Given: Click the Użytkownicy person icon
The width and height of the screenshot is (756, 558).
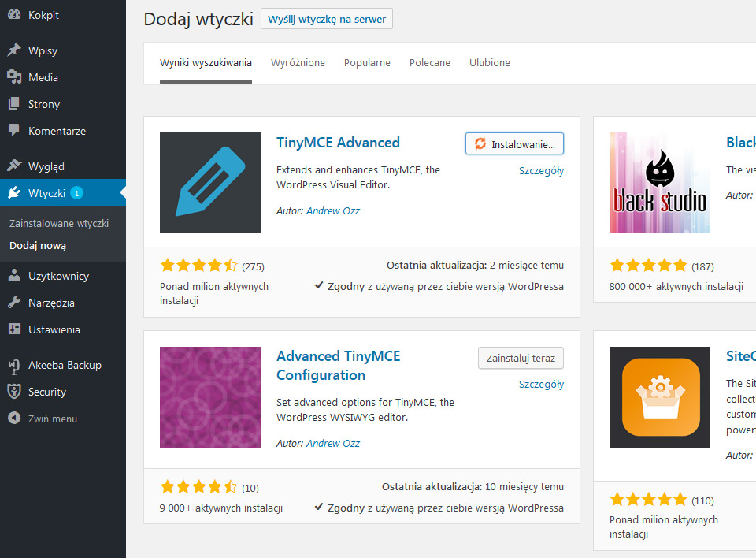Looking at the screenshot, I should click(x=14, y=276).
